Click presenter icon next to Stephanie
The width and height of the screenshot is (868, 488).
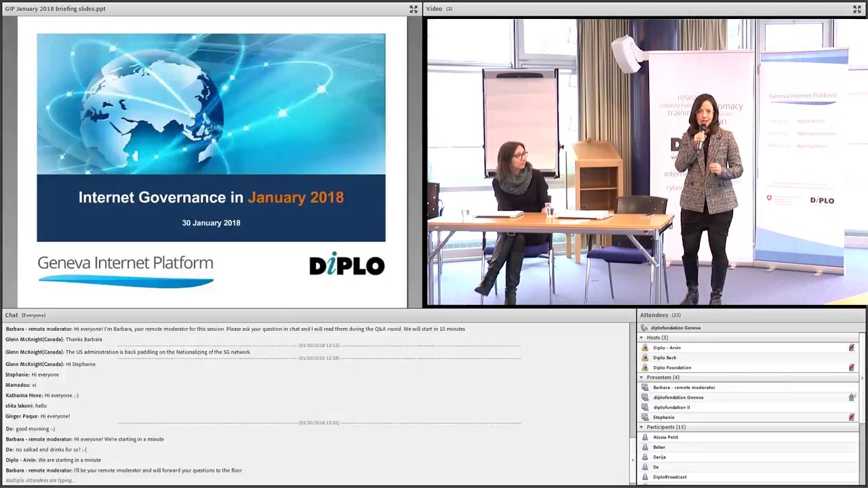645,418
